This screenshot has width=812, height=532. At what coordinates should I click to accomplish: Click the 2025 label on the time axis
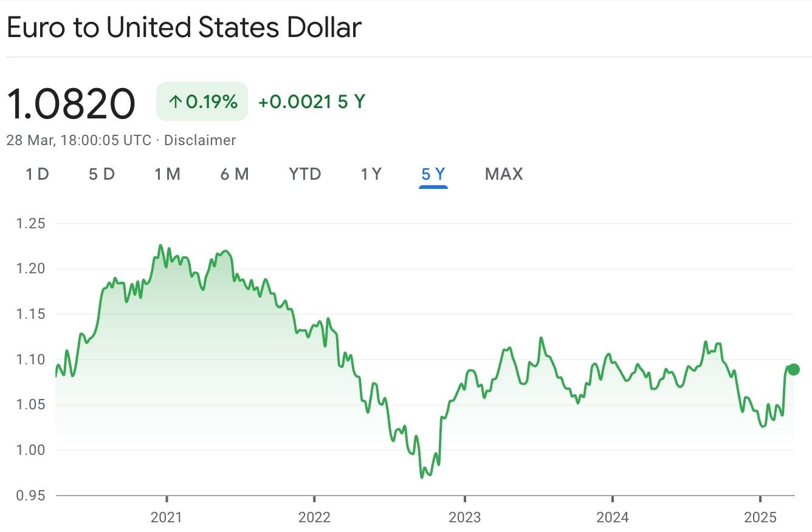(x=760, y=517)
